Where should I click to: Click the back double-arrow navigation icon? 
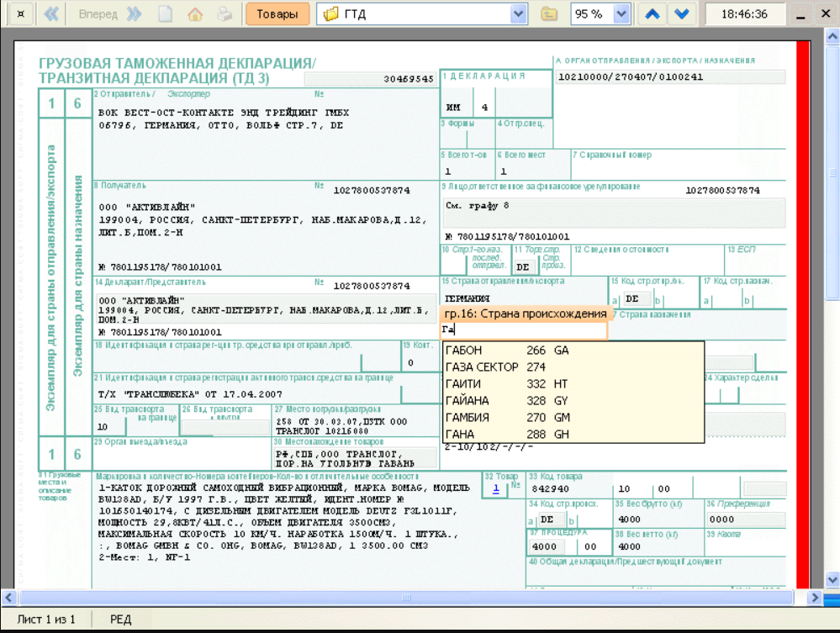click(x=51, y=14)
